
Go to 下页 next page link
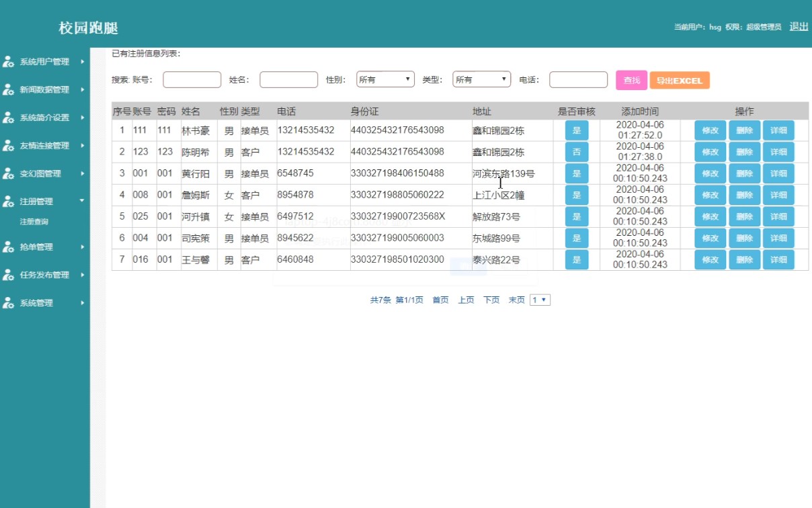(491, 300)
